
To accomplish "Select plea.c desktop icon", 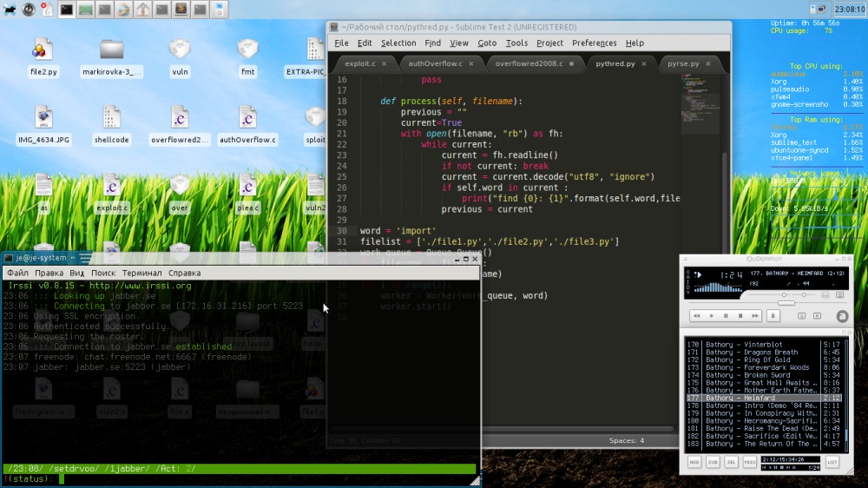I will pos(247,194).
